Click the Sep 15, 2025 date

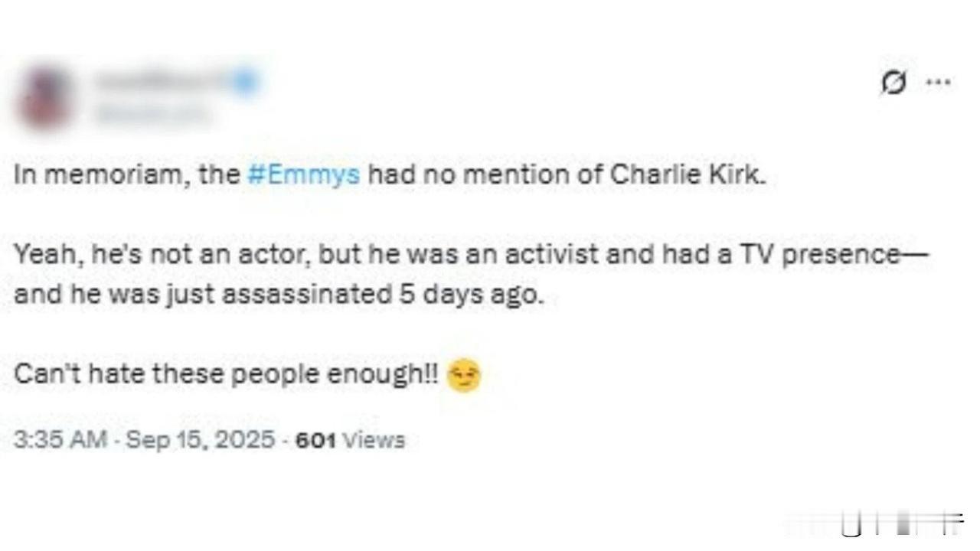coord(201,440)
